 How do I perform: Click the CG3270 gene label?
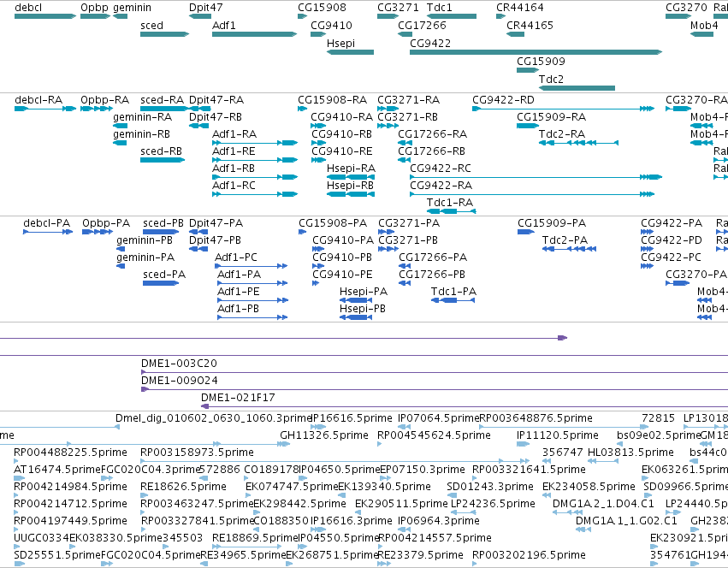point(686,8)
